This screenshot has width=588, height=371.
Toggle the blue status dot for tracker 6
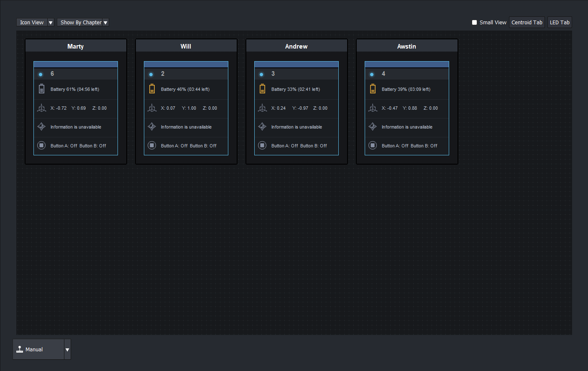pos(41,74)
